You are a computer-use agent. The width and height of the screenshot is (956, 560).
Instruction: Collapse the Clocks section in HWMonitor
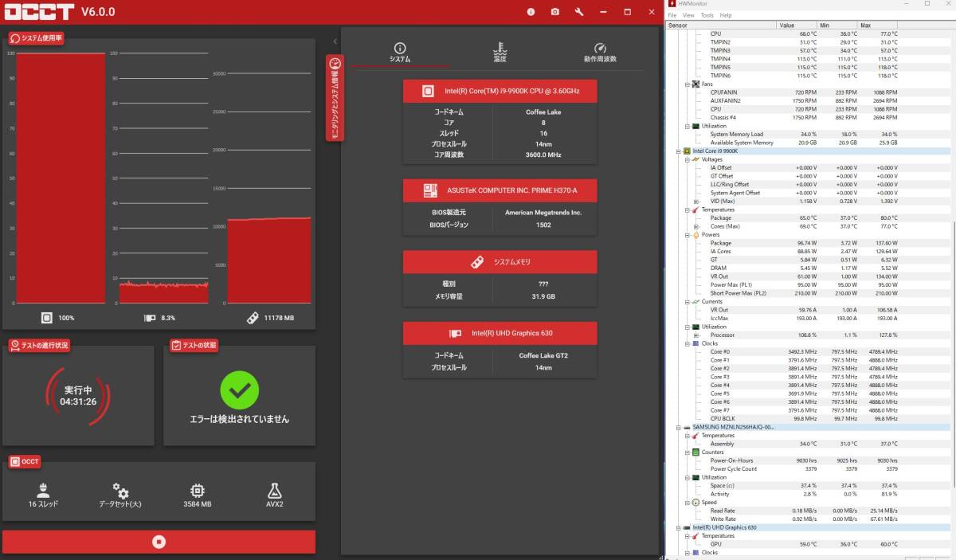tap(688, 343)
